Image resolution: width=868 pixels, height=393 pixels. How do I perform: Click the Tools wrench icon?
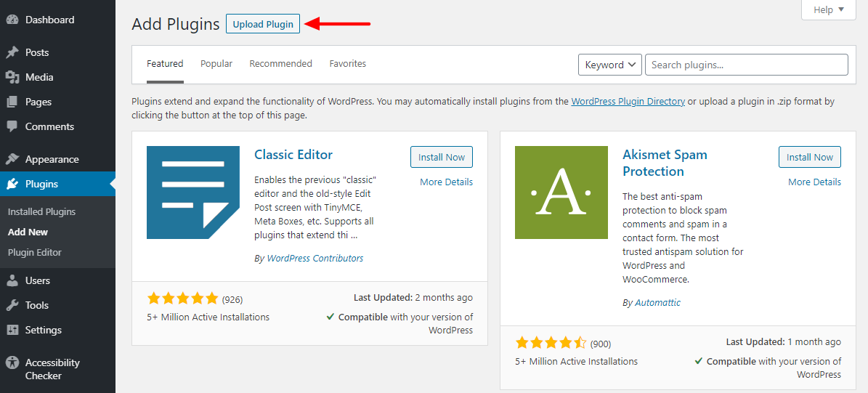pos(12,306)
